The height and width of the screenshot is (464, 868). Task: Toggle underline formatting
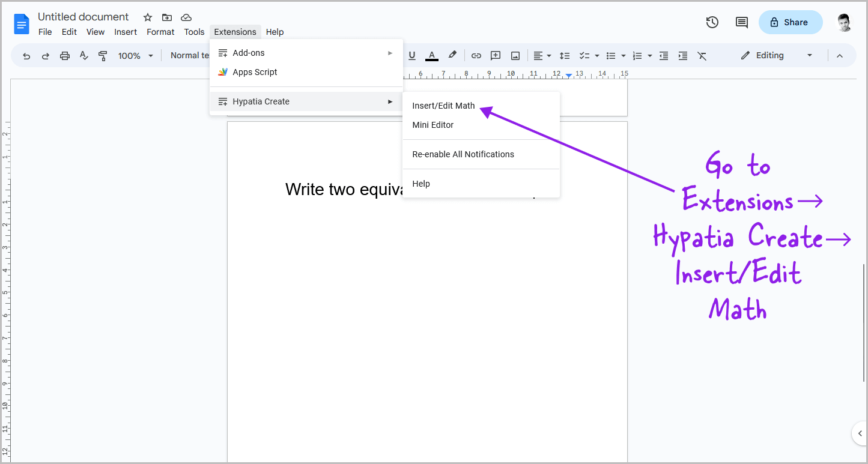tap(412, 56)
